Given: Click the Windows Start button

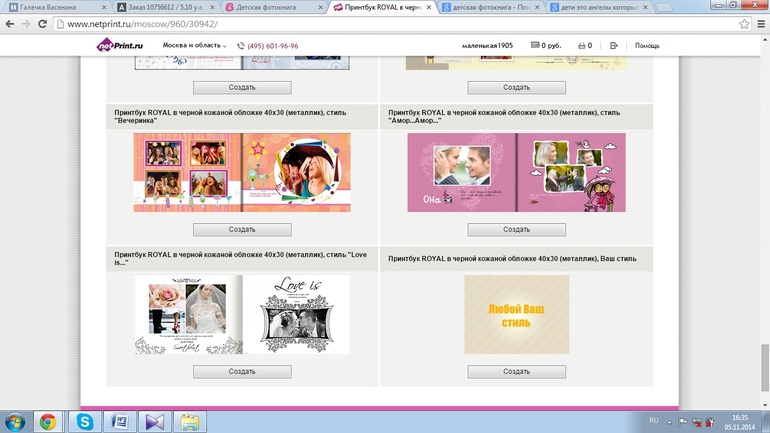Looking at the screenshot, I should tap(15, 421).
